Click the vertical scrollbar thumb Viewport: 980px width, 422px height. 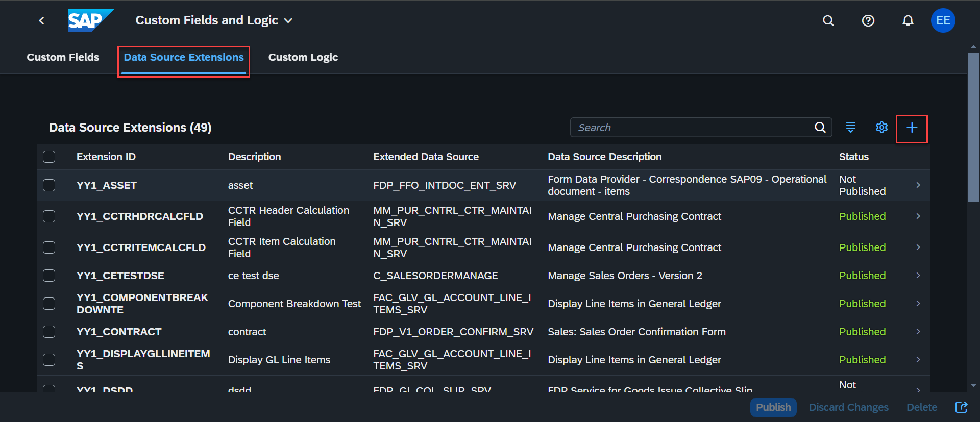pos(973,128)
